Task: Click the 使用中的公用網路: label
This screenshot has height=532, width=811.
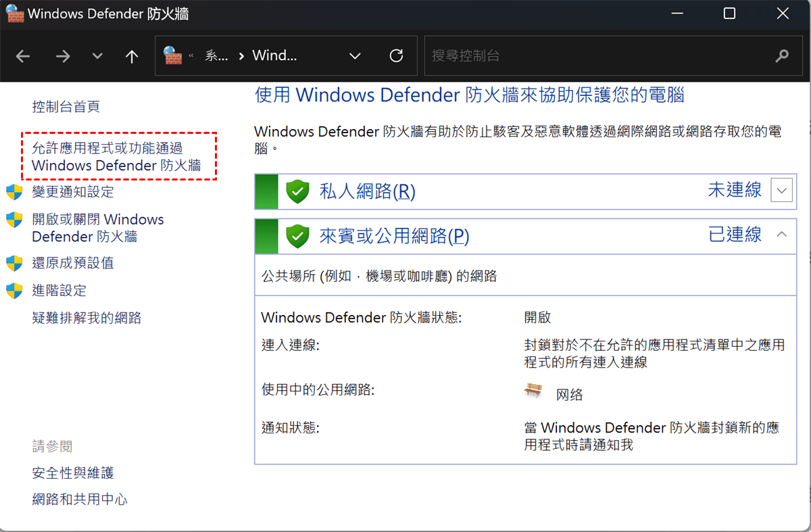Action: 318,390
